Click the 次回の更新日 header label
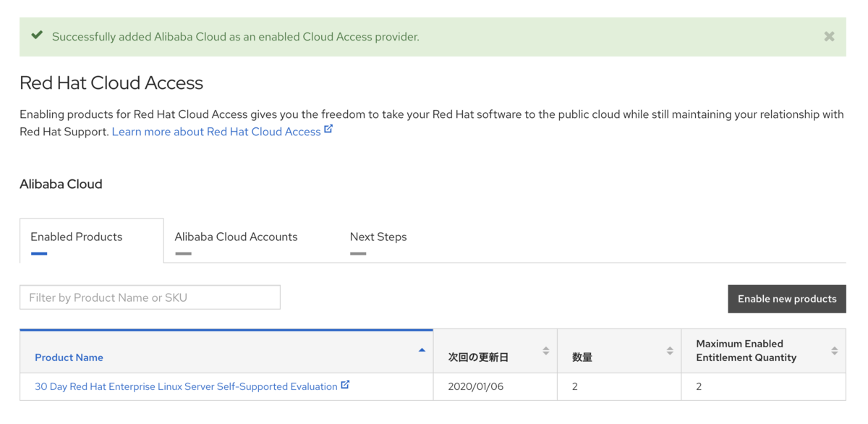 (478, 357)
